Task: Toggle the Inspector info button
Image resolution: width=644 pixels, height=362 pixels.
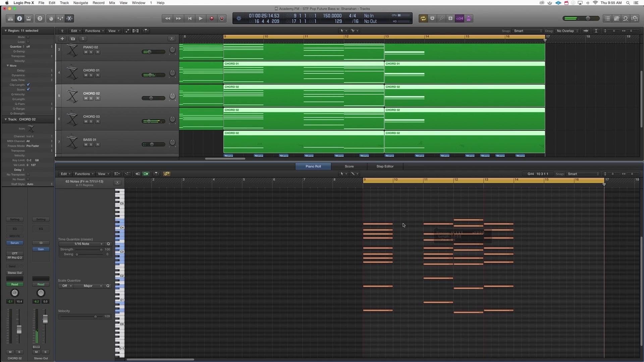Action: [19, 18]
